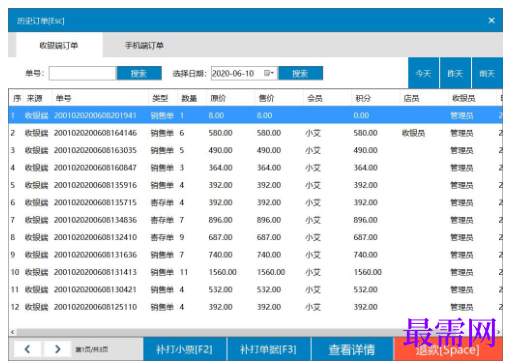
Task: Open 查看详情 for the selected order
Action: (352, 349)
